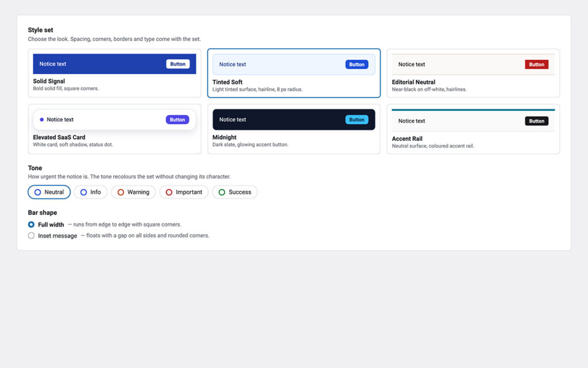The width and height of the screenshot is (588, 368).
Task: Pick the Editorial Neutral style set card
Action: [473, 73]
